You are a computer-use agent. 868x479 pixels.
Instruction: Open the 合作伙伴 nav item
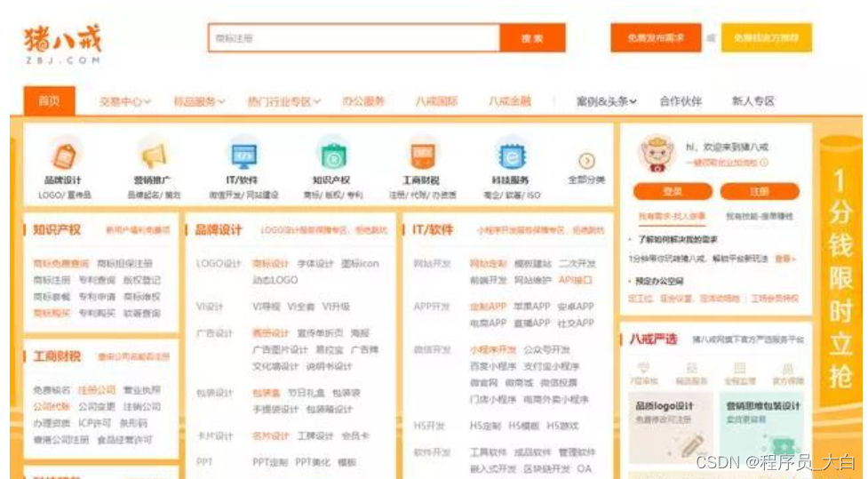click(x=681, y=101)
